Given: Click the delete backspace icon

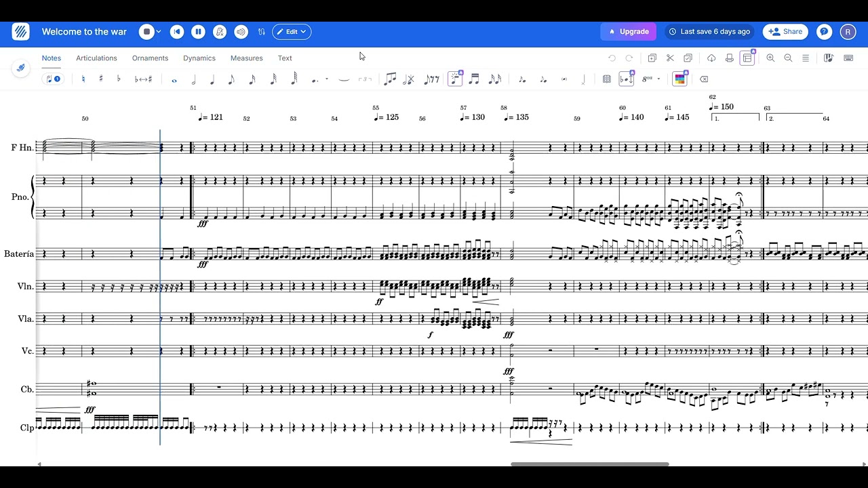Looking at the screenshot, I should pyautogui.click(x=704, y=79).
